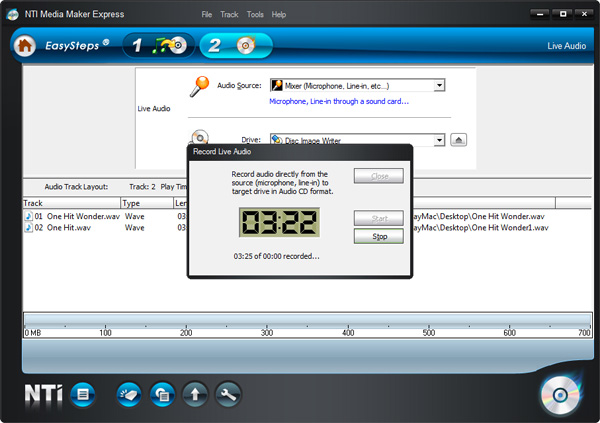Click the 03:22 recording timer display
This screenshot has height=423, width=600.
click(279, 222)
